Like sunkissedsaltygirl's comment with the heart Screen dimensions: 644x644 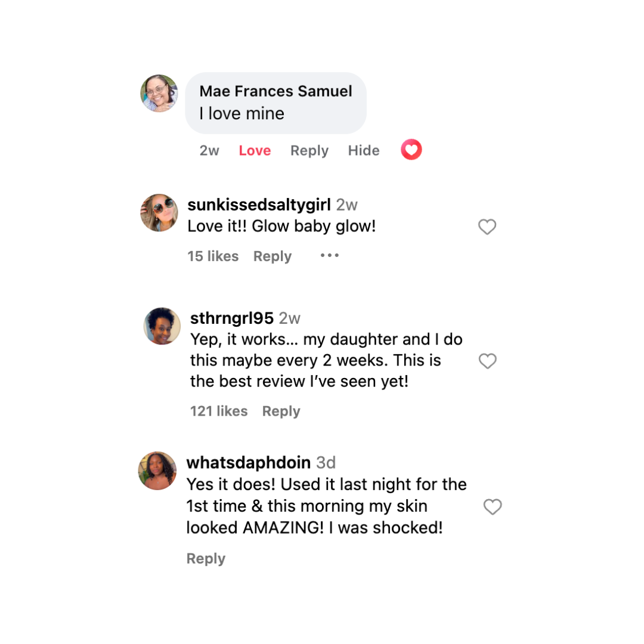[487, 227]
